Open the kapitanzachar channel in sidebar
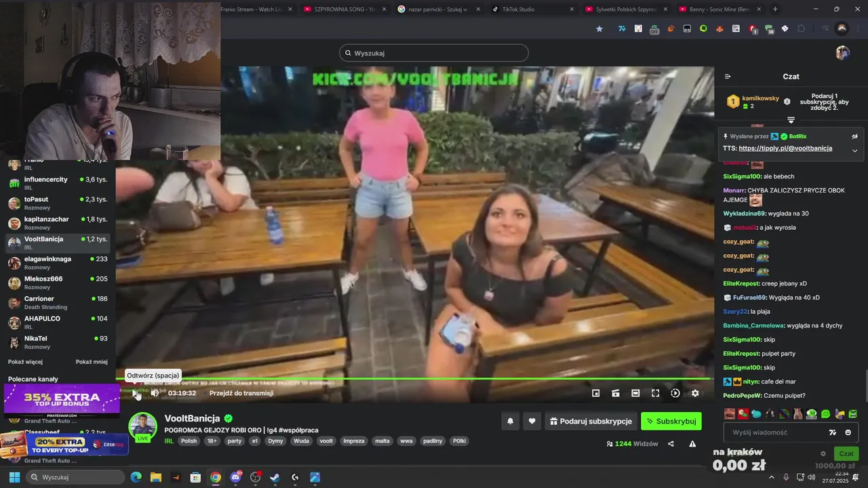This screenshot has width=868, height=488. point(58,223)
